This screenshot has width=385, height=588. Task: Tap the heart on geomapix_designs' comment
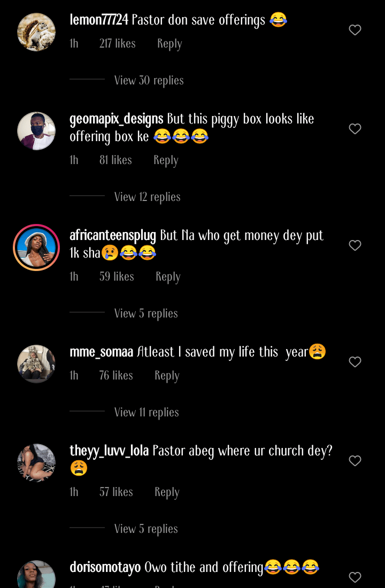click(x=355, y=129)
